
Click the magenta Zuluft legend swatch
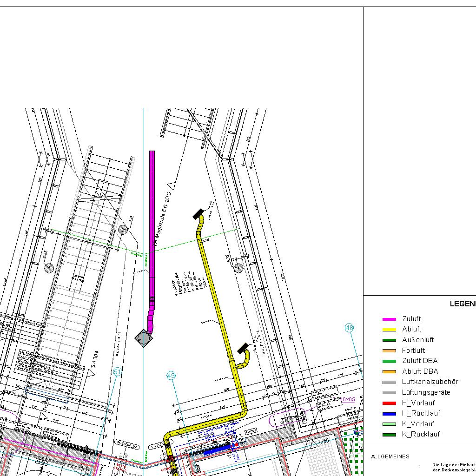pos(389,319)
